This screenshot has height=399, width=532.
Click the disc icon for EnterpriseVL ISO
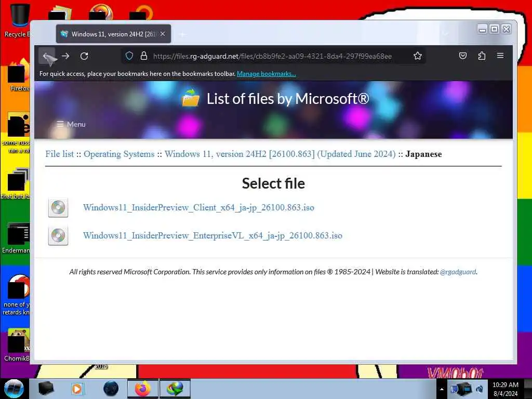(58, 235)
